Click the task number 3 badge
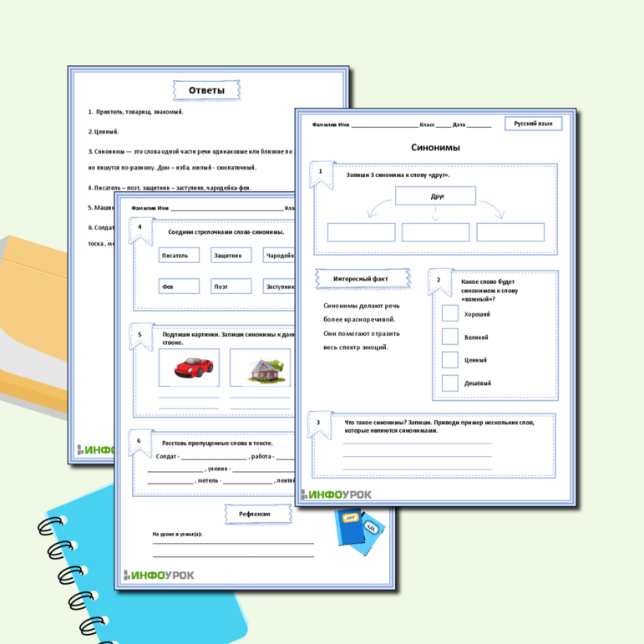This screenshot has width=644, height=644. tap(317, 423)
